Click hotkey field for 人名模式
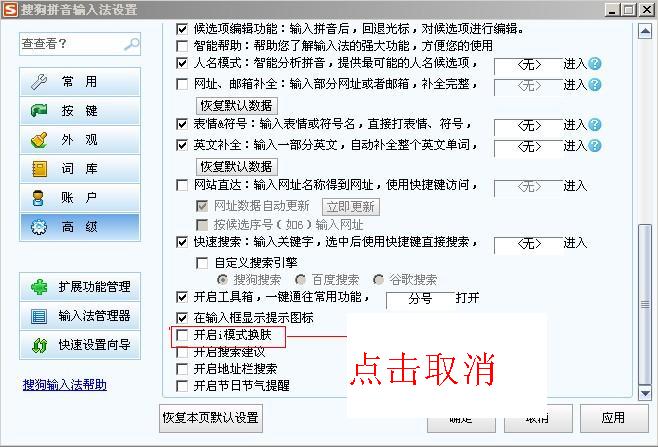This screenshot has width=658, height=447. (x=528, y=65)
